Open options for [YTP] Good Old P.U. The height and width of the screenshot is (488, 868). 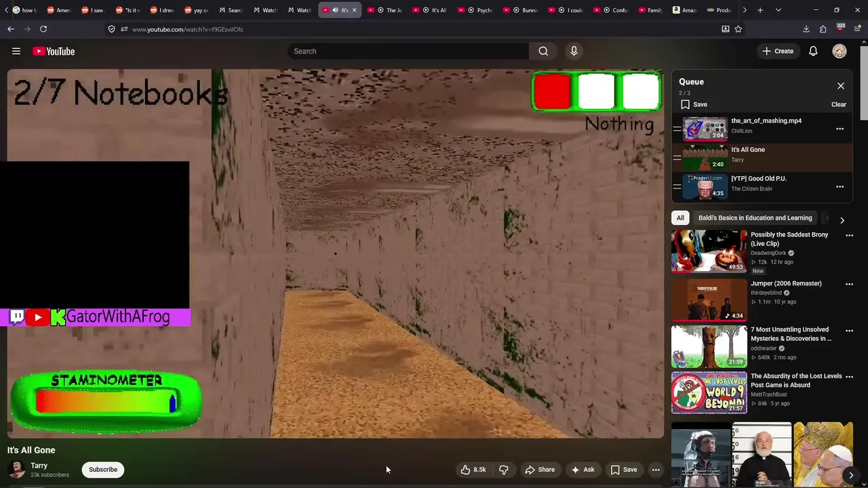coord(840,186)
